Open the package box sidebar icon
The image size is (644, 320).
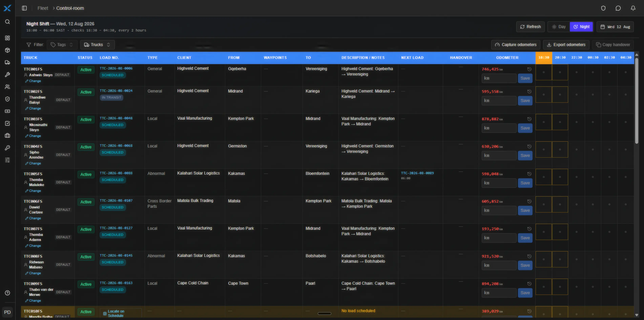(7, 50)
